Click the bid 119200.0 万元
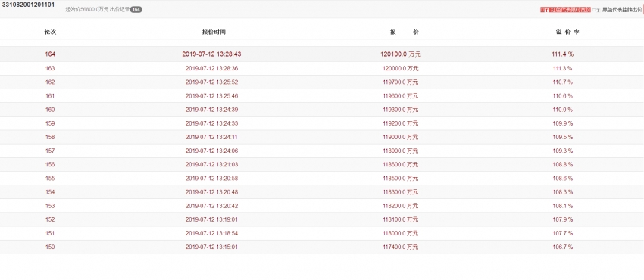Image resolution: width=644 pixels, height=280 pixels. pyautogui.click(x=400, y=123)
